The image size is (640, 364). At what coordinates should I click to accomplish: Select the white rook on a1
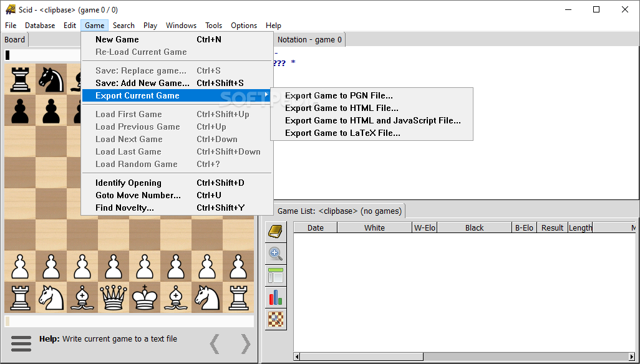tap(20, 297)
